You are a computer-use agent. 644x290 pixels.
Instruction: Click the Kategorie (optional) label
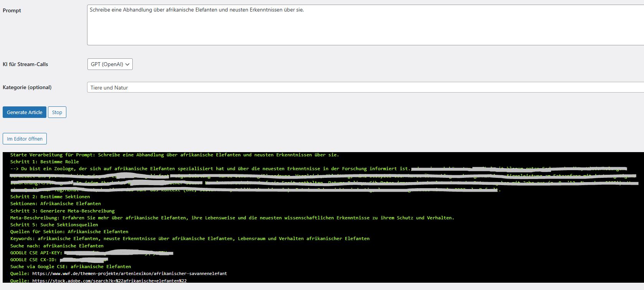click(x=27, y=87)
